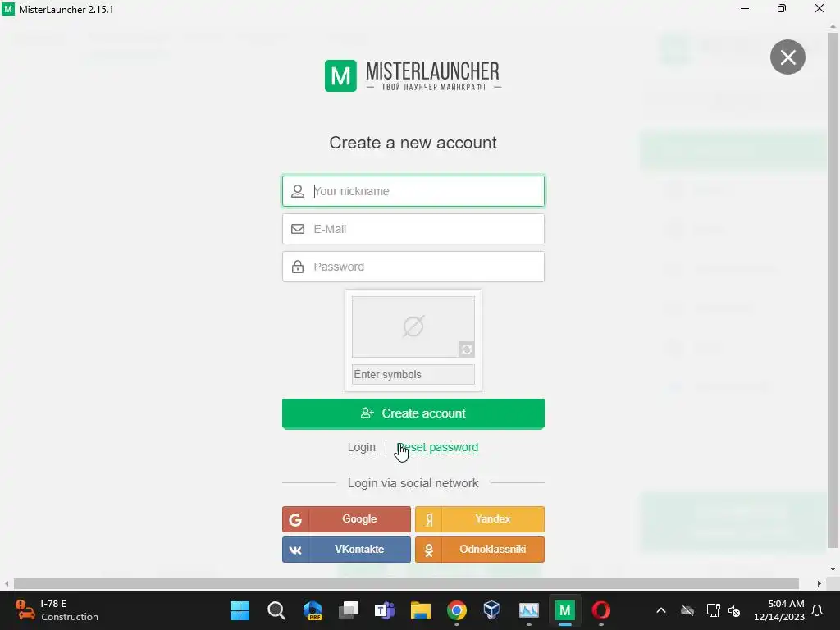Open Microsoft Teams from taskbar
This screenshot has width=840, height=630.
click(x=384, y=610)
